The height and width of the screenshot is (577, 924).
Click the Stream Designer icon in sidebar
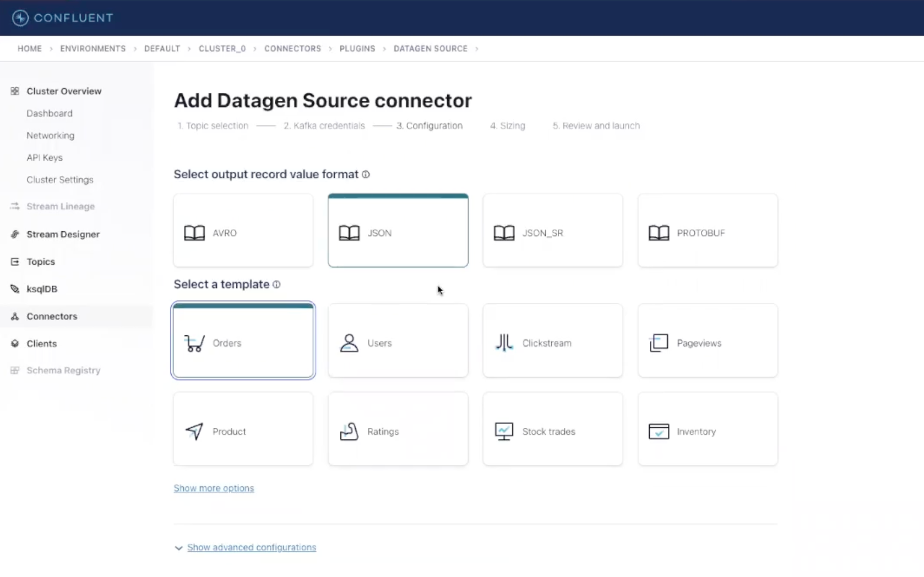pyautogui.click(x=15, y=234)
